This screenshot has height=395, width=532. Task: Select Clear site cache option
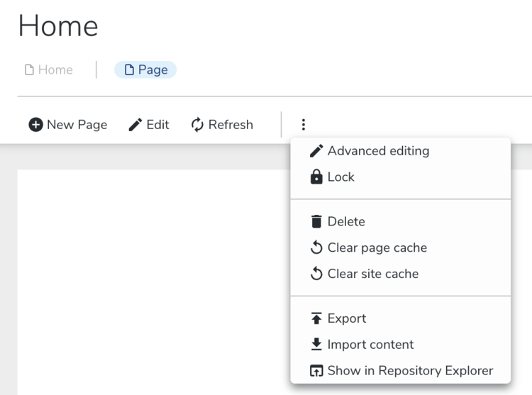[400, 274]
